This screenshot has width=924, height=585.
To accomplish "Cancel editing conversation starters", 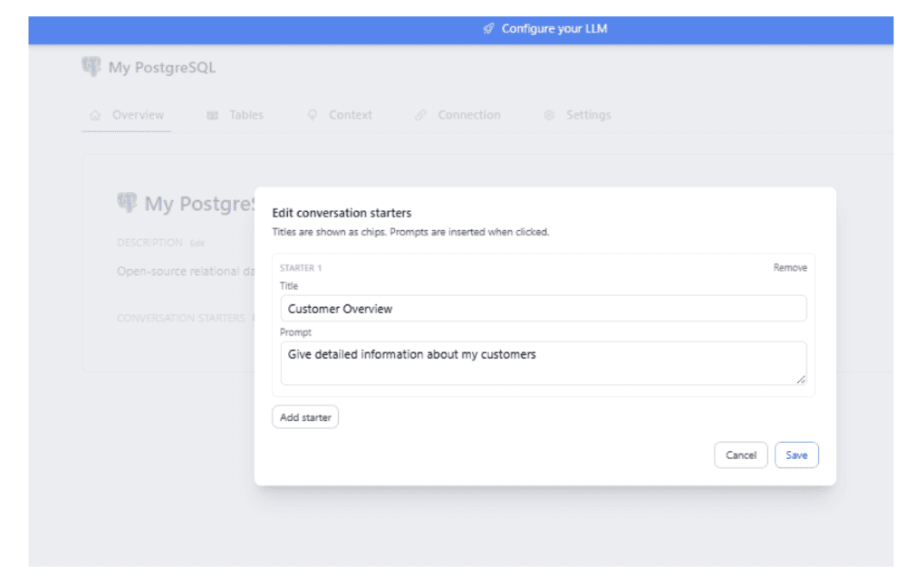I will [x=741, y=455].
